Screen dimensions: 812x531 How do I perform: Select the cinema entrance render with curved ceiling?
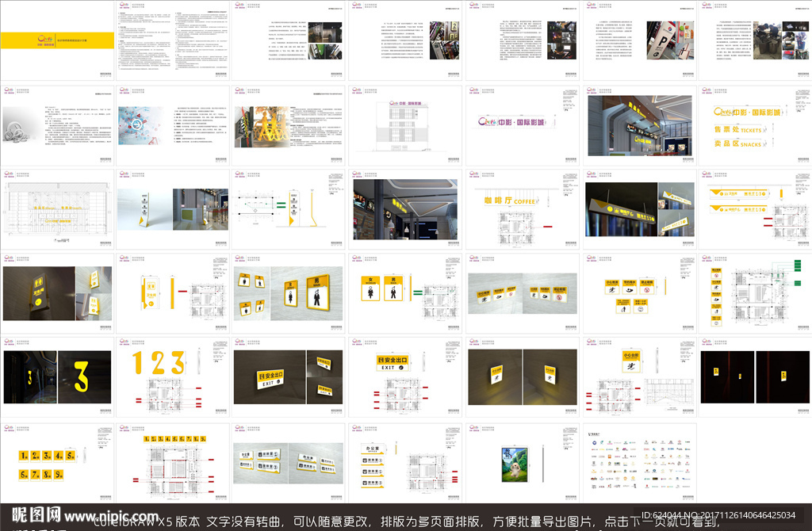[639, 125]
